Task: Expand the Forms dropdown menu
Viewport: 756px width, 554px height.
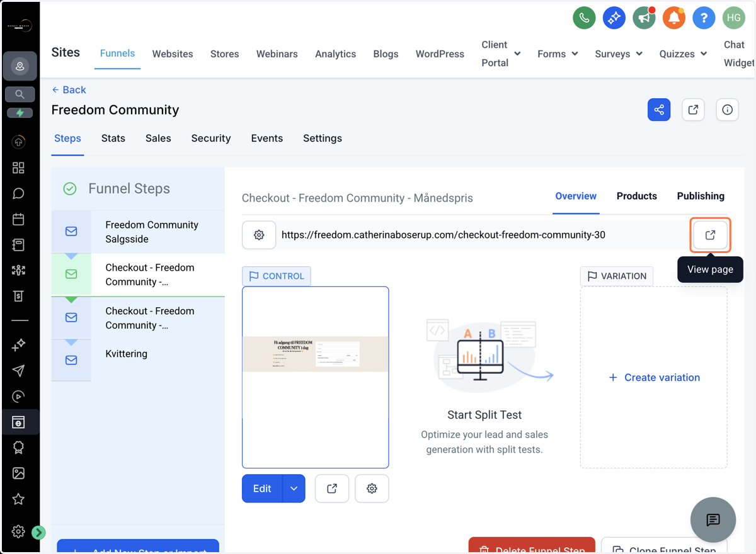Action: pos(558,54)
